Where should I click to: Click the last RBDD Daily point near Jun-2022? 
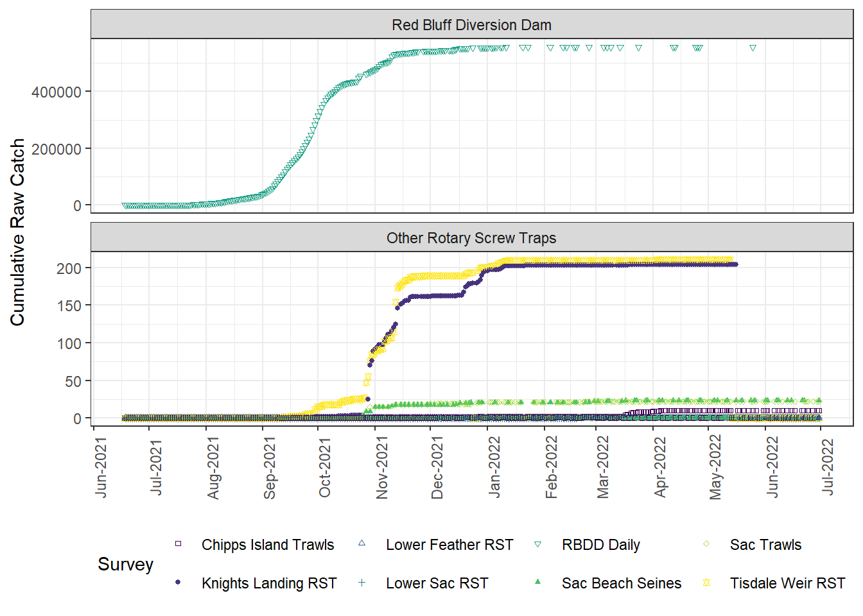click(753, 48)
